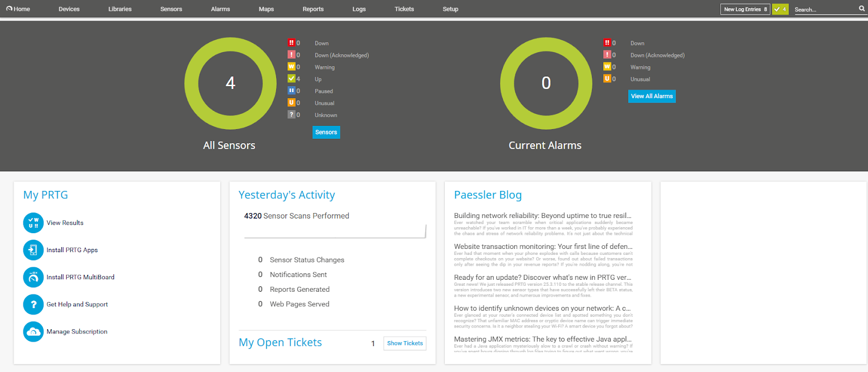Click the green Up status icon under All Sensors
The height and width of the screenshot is (372, 868).
tap(291, 79)
